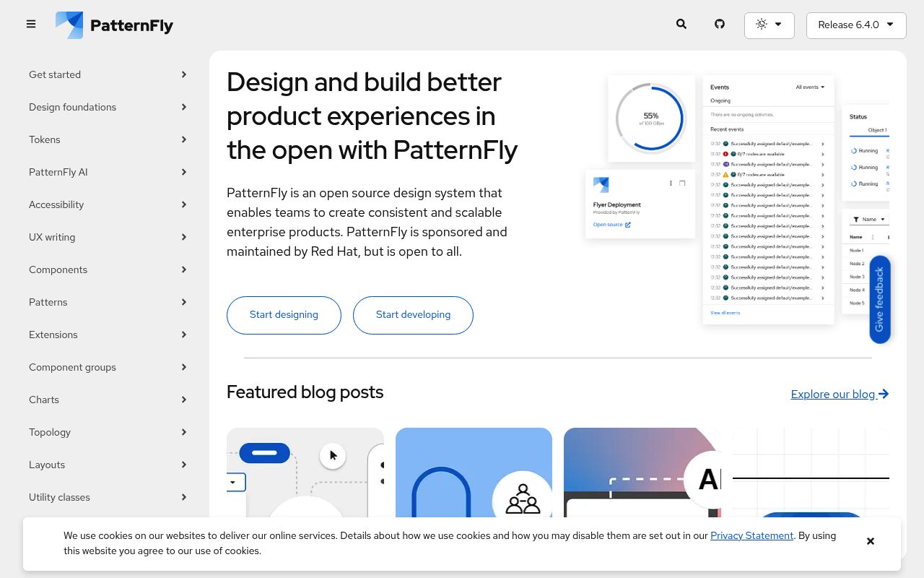
Task: Expand the Components sidebar section
Action: (x=106, y=269)
